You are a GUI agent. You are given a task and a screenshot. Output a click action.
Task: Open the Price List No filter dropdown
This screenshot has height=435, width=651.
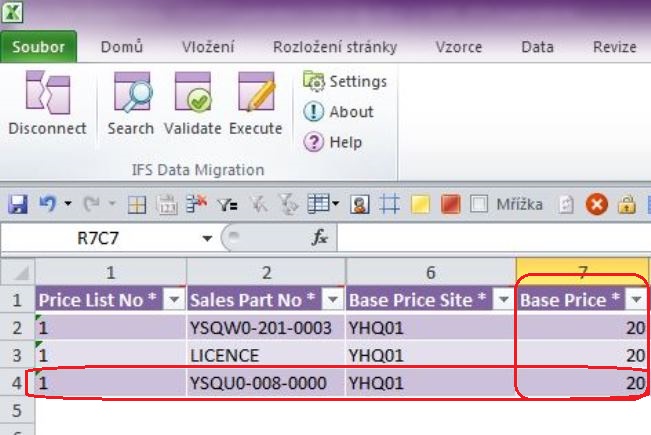point(174,299)
